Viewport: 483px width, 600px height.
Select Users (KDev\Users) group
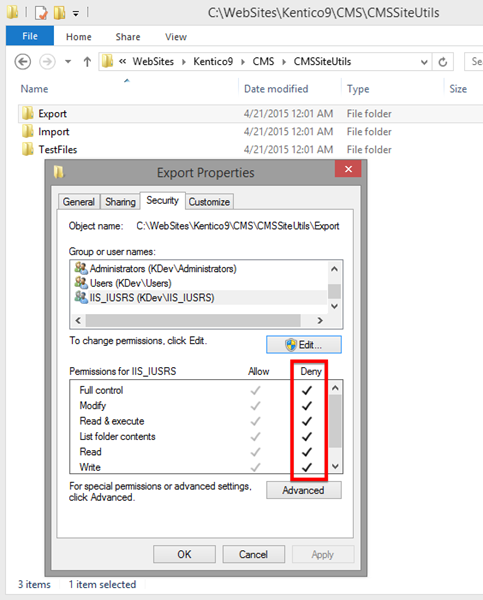(x=199, y=283)
